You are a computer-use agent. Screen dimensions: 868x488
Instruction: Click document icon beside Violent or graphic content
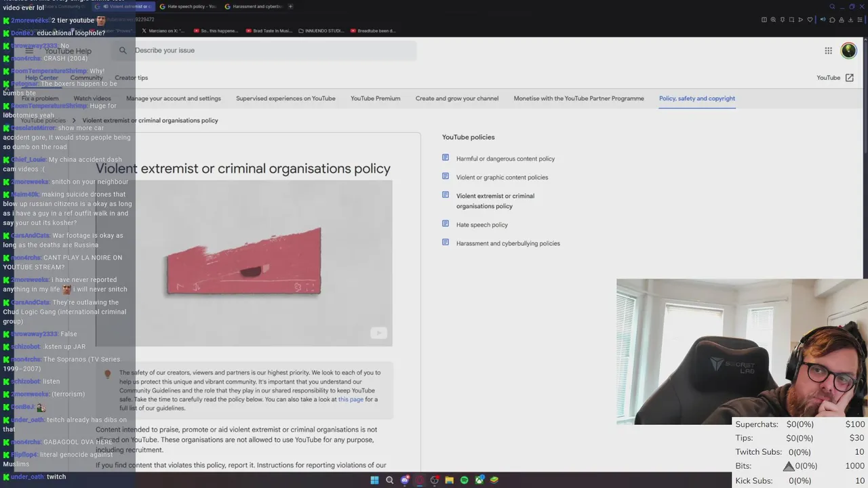click(x=446, y=176)
